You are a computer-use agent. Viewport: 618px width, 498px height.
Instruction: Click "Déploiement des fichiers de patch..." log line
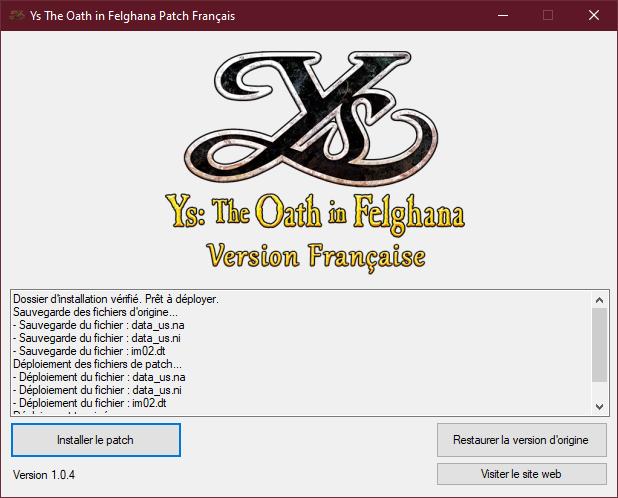click(98, 364)
